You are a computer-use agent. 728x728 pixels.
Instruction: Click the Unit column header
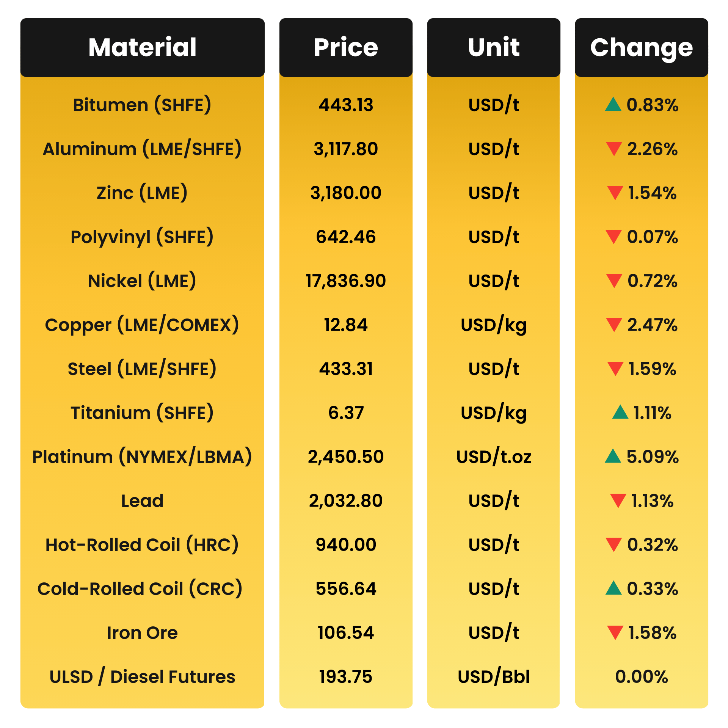(494, 47)
